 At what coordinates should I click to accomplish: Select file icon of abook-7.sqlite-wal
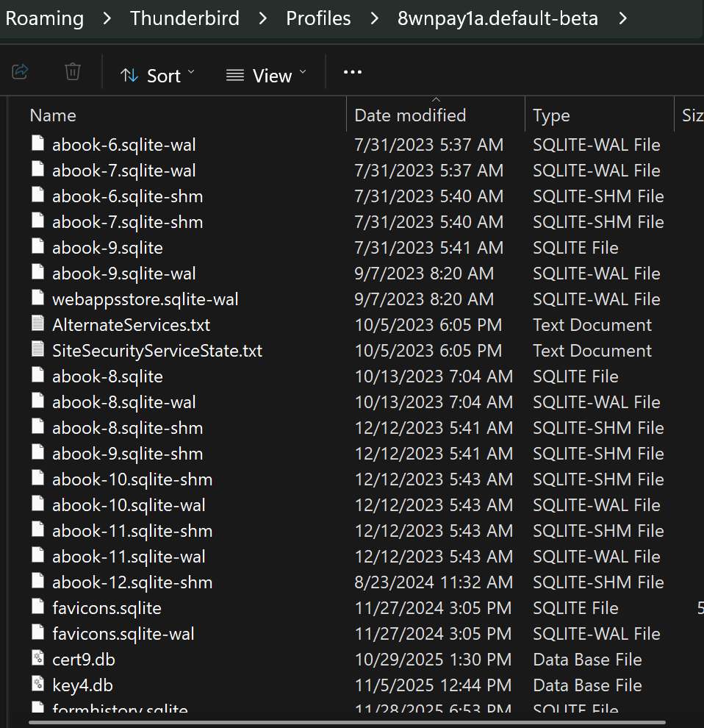coord(38,169)
